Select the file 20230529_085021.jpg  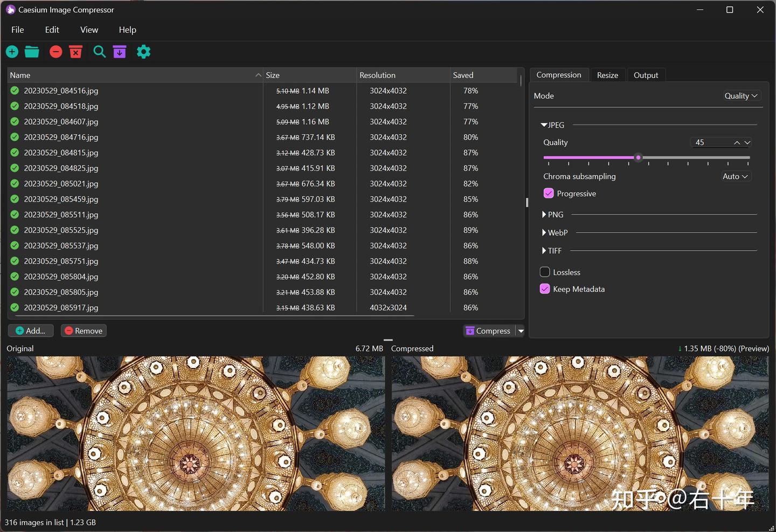point(61,183)
